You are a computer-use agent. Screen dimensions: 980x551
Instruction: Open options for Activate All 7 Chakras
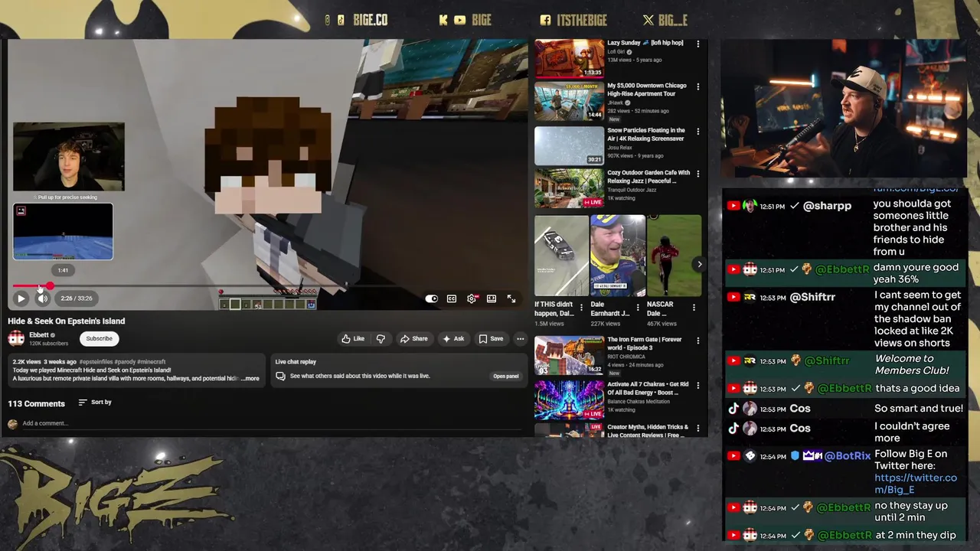click(697, 386)
